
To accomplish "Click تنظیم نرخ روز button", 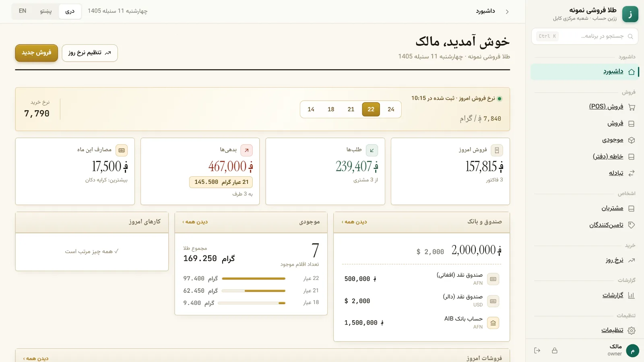I will (x=90, y=53).
